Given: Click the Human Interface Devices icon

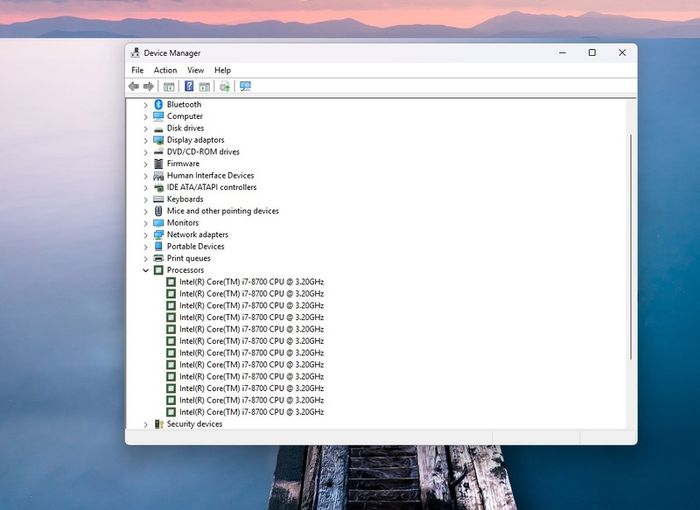Looking at the screenshot, I should [x=158, y=176].
